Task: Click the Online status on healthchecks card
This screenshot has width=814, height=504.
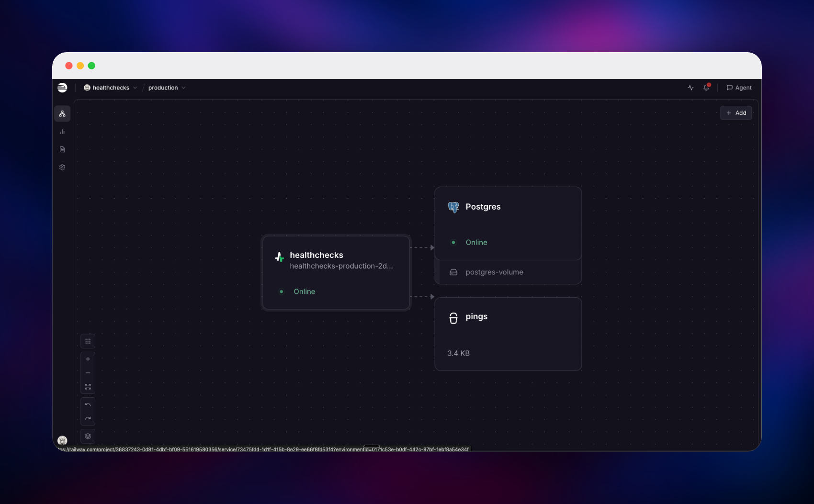Action: [x=305, y=291]
